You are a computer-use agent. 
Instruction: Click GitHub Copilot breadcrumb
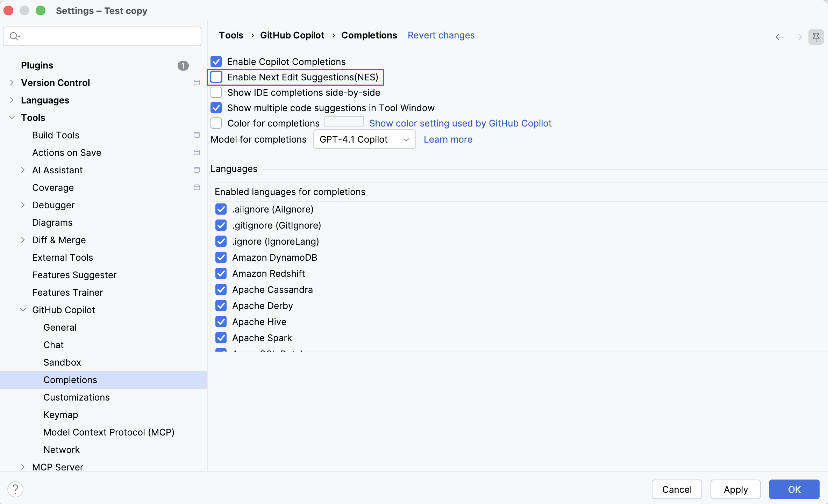(292, 35)
